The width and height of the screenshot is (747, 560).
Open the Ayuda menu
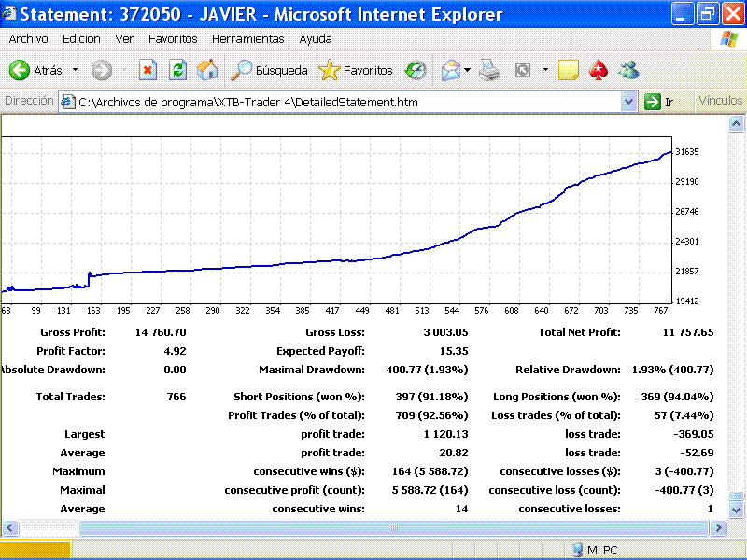pyautogui.click(x=316, y=39)
